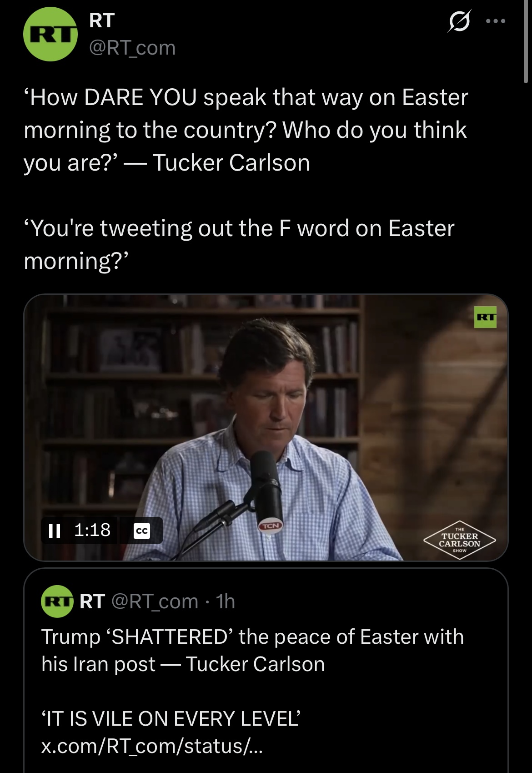Tap the quoted tweet RT avatar
The image size is (532, 773).
coord(57,601)
